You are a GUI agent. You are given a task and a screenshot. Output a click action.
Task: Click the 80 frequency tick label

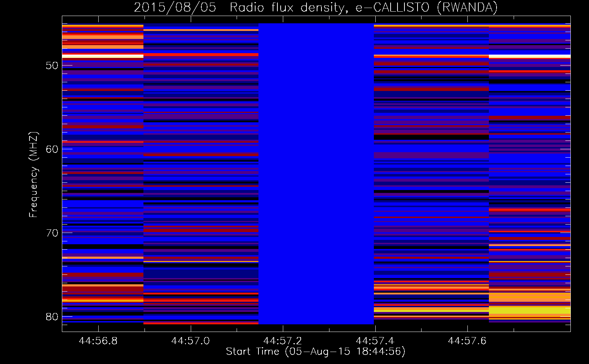pyautogui.click(x=52, y=317)
